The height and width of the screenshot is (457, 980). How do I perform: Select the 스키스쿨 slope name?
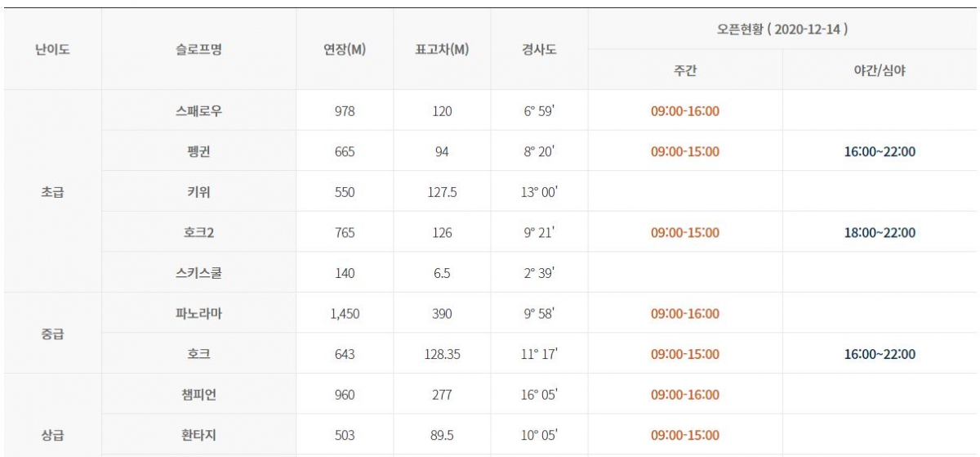point(198,273)
